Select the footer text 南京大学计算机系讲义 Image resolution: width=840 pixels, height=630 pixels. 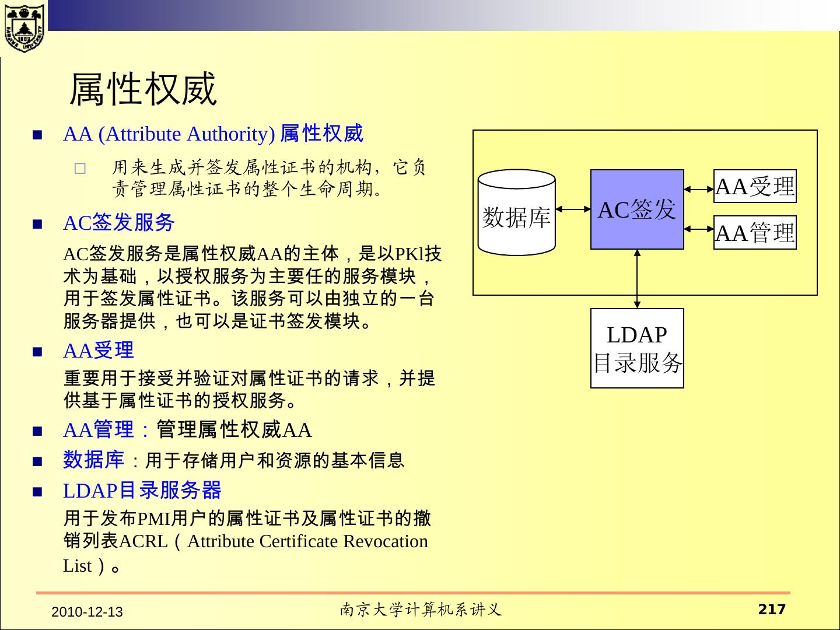421,610
